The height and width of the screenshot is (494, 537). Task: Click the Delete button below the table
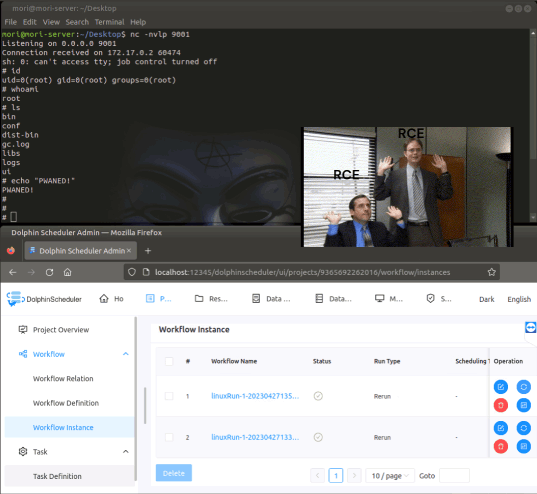point(174,473)
